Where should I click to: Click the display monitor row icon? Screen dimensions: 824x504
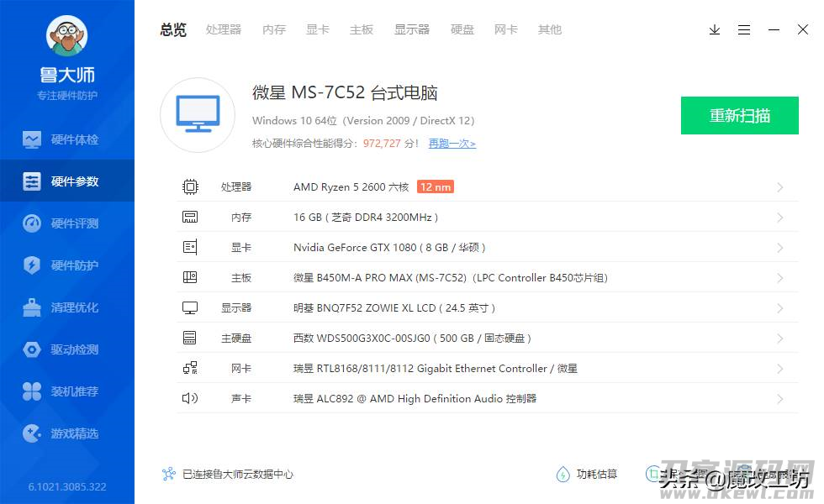[x=190, y=307]
